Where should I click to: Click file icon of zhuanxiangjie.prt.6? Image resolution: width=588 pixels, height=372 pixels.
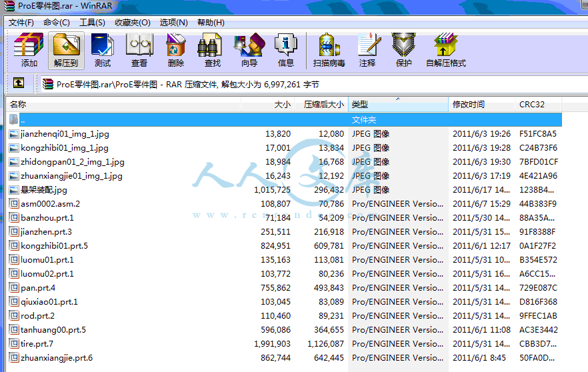[14, 358]
